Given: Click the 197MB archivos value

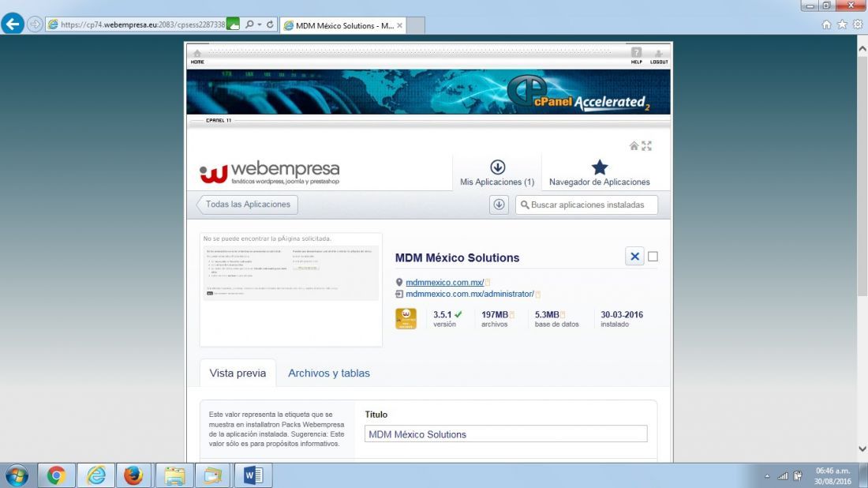Looking at the screenshot, I should click(x=494, y=314).
